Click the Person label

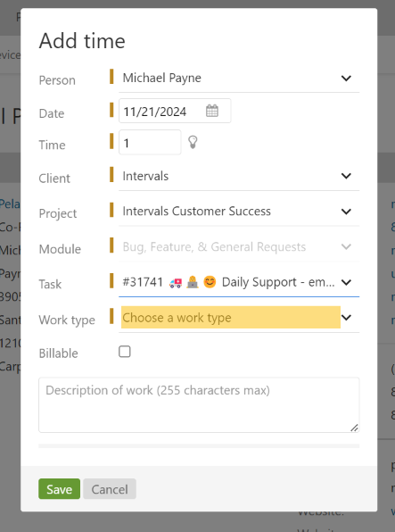coord(57,80)
